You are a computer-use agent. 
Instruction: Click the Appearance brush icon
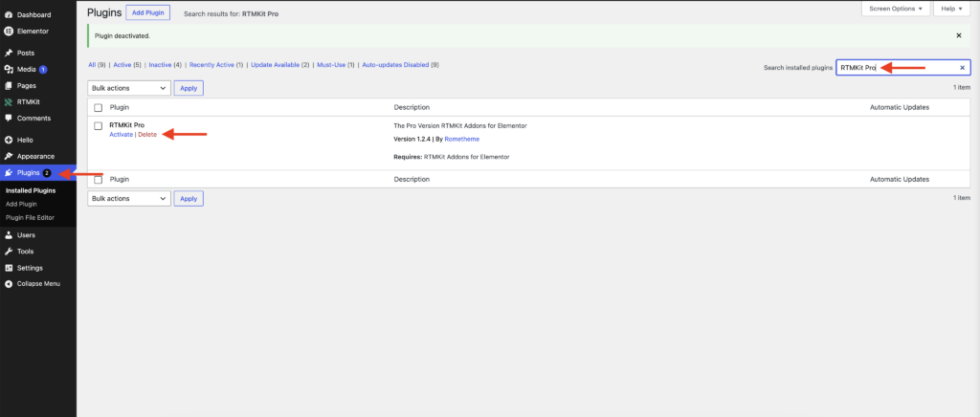click(9, 156)
